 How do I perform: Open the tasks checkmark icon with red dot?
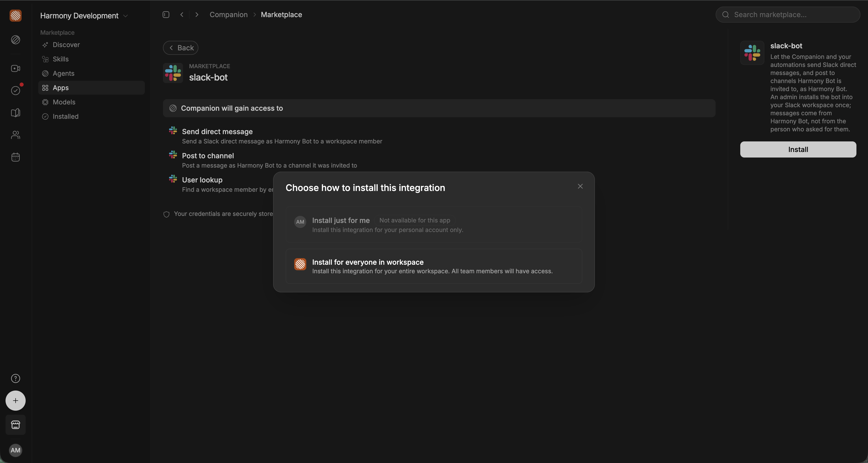16,90
